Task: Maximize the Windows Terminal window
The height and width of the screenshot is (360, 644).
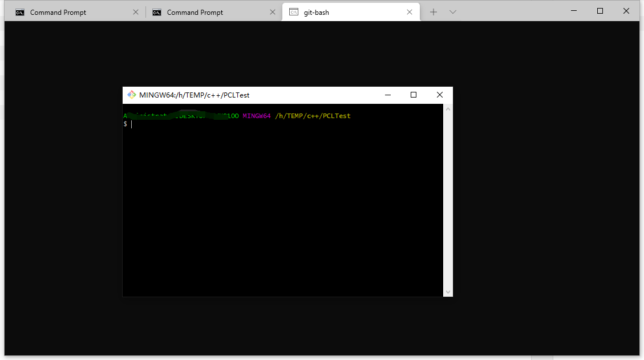Action: click(x=600, y=11)
